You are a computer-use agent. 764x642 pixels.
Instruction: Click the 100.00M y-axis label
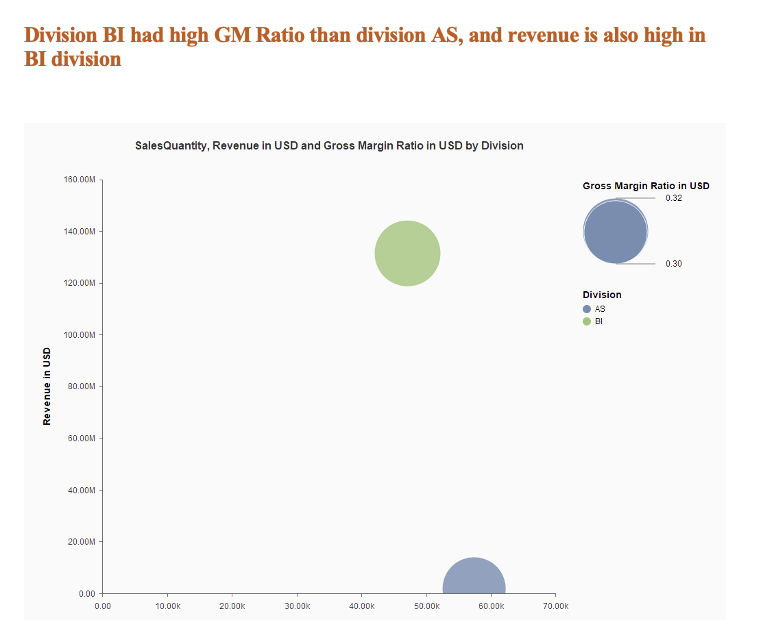pos(79,335)
